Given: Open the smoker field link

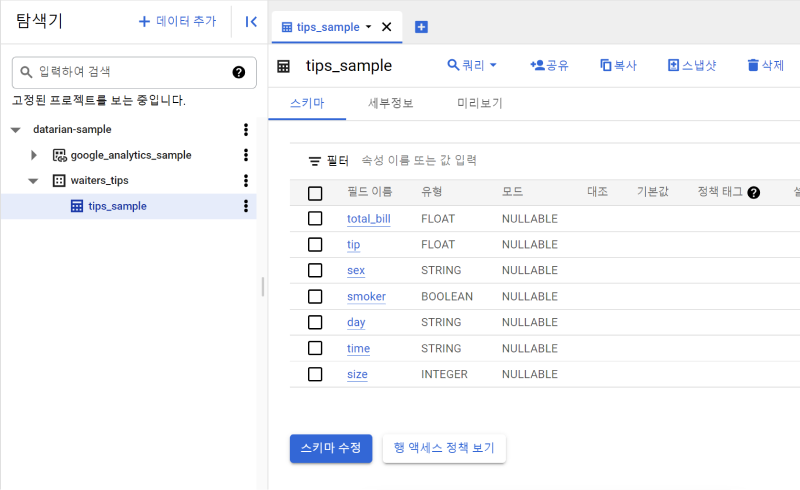Looking at the screenshot, I should [366, 297].
